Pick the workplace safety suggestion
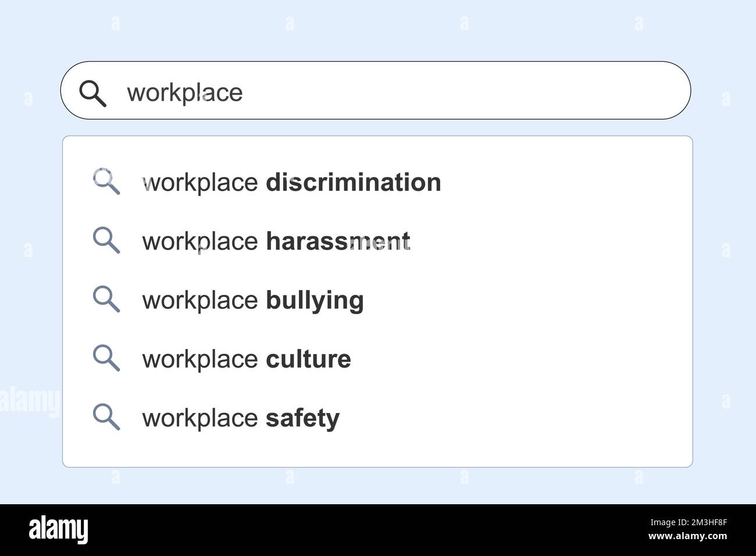The width and height of the screenshot is (756, 556). pos(240,418)
